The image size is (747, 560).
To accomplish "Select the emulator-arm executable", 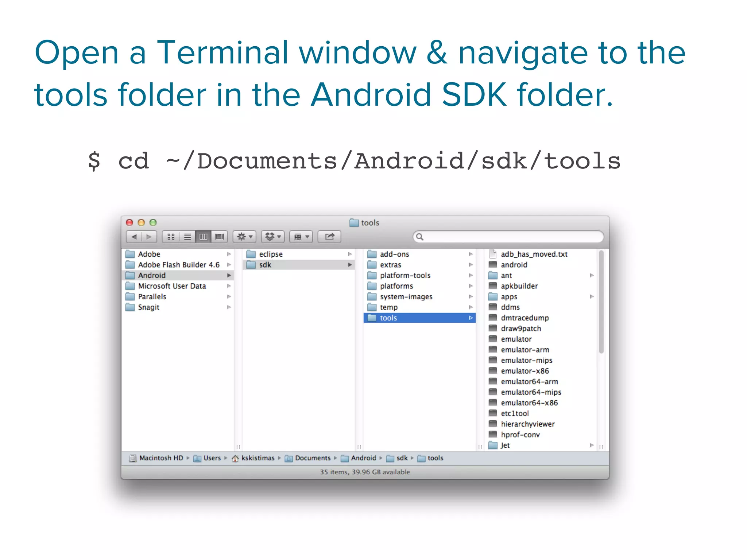I will [541, 349].
